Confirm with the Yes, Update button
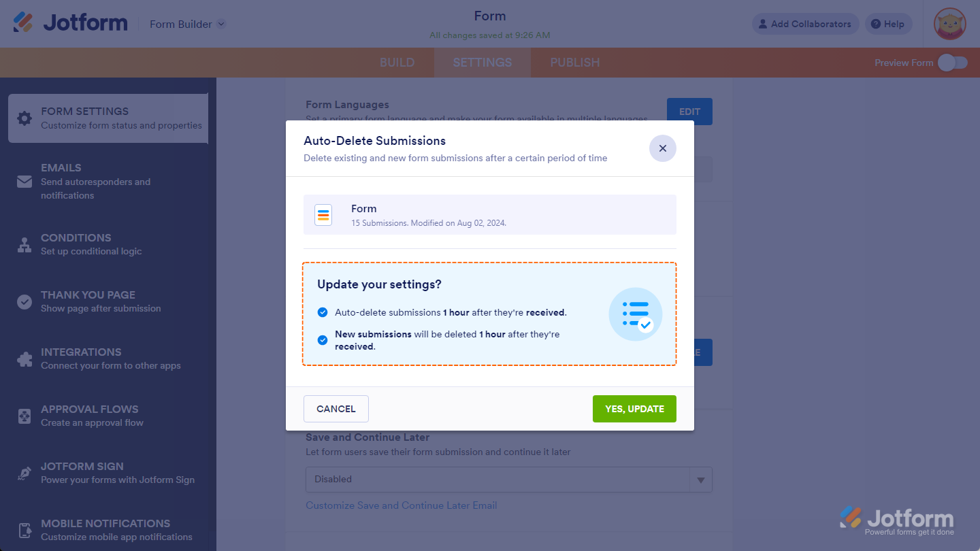980x551 pixels. 634,409
